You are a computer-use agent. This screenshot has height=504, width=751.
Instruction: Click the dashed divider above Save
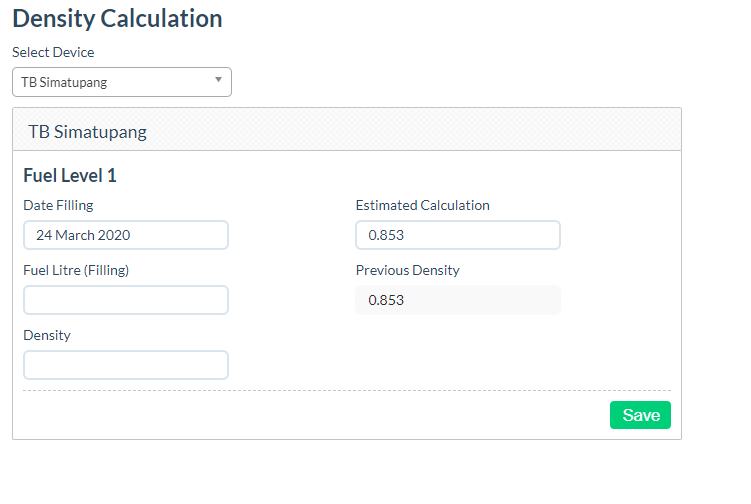pyautogui.click(x=346, y=390)
